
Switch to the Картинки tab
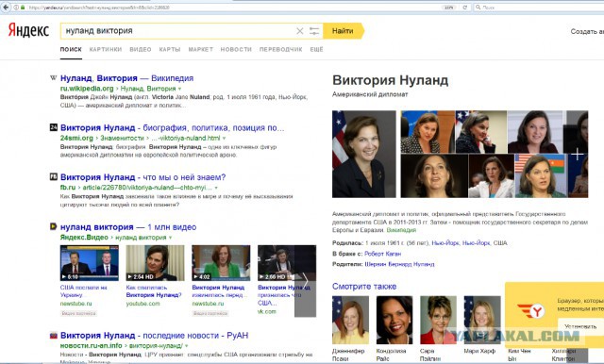coord(106,49)
